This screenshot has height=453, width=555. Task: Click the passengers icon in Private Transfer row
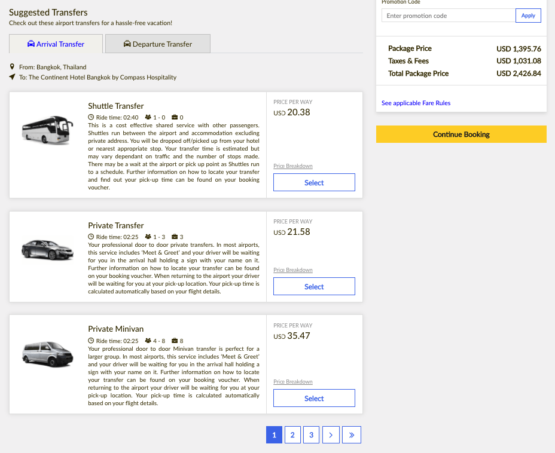point(148,237)
